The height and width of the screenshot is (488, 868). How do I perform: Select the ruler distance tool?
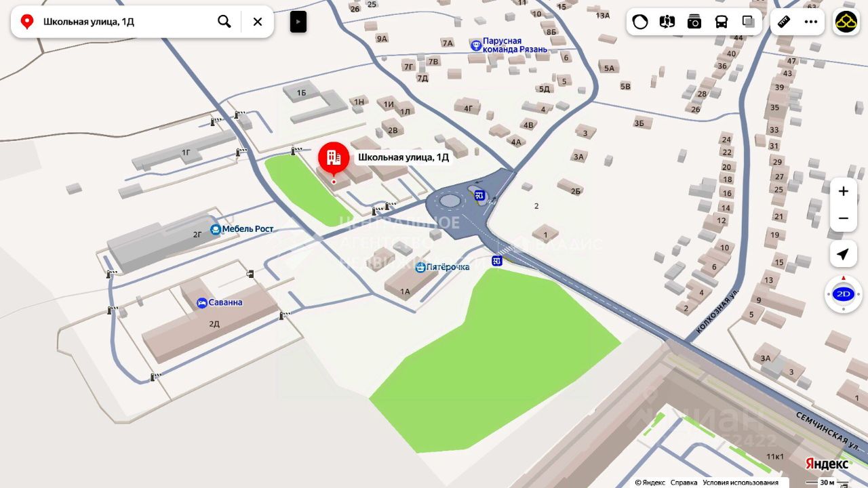784,22
